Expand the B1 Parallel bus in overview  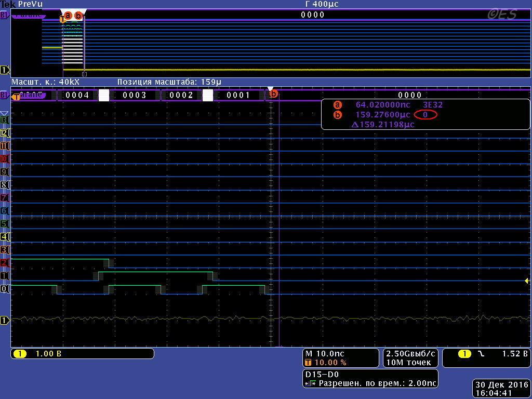(5, 16)
